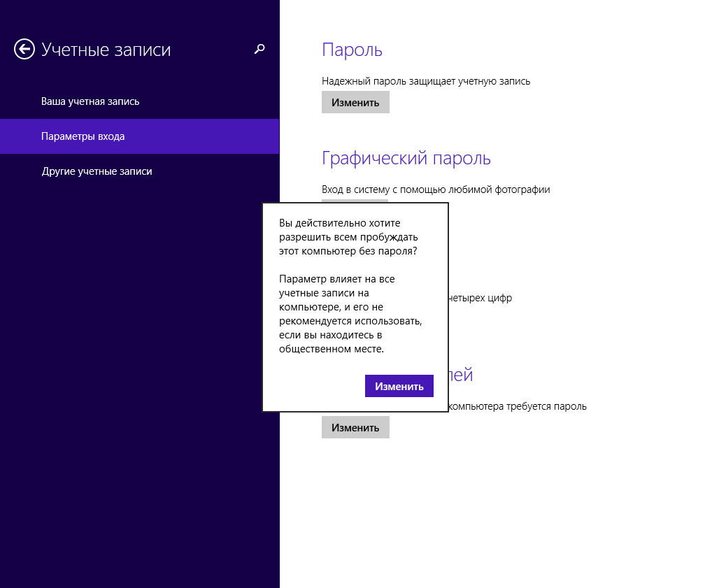Click the 'компьютера требуется пароль' text

click(518, 406)
